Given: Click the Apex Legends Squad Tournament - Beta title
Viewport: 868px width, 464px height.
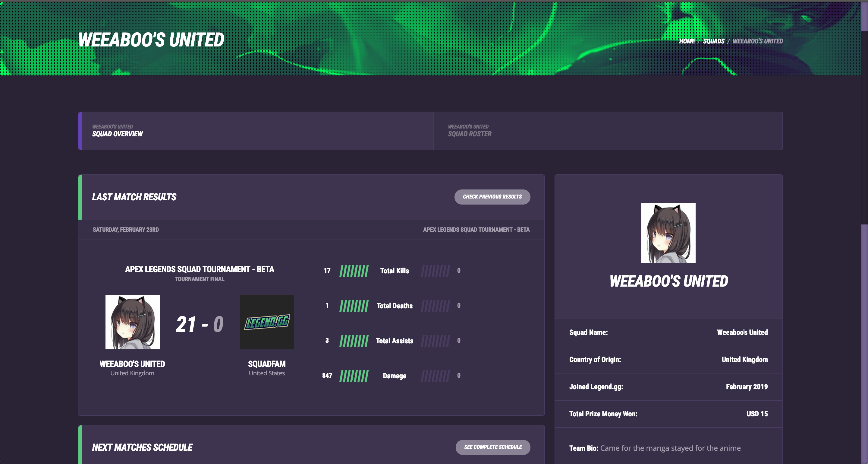Looking at the screenshot, I should coord(200,269).
